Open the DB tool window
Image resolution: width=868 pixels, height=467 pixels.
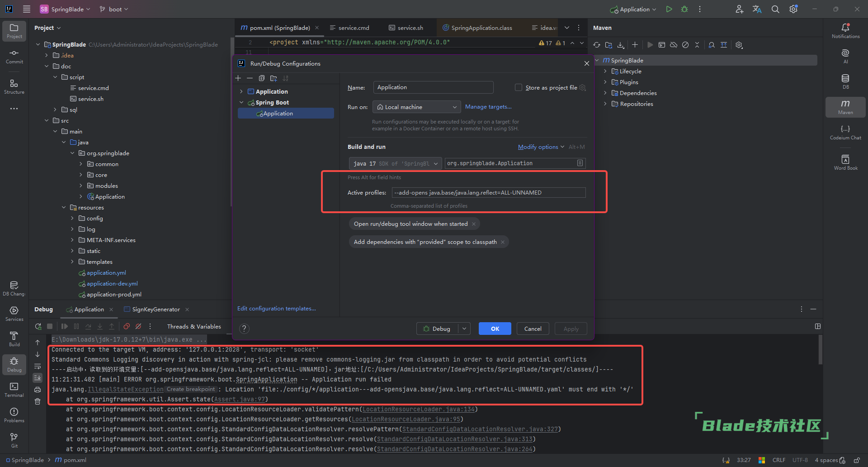coord(845,81)
